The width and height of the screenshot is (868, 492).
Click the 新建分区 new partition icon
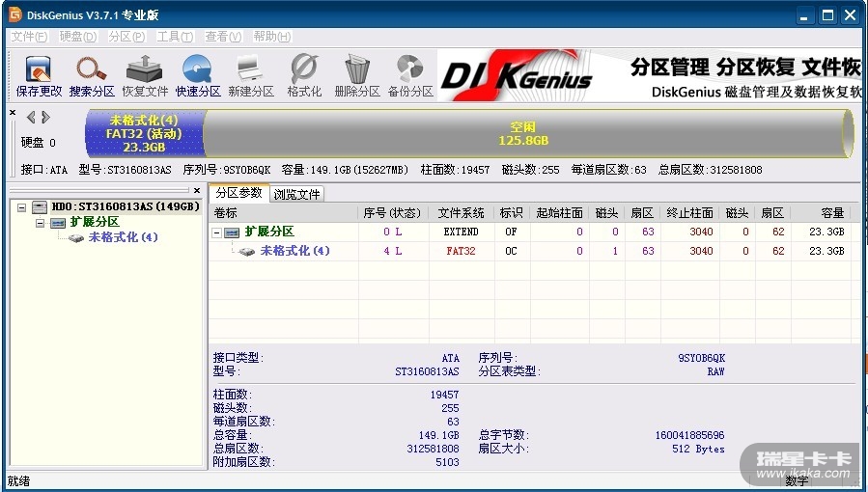pyautogui.click(x=251, y=76)
